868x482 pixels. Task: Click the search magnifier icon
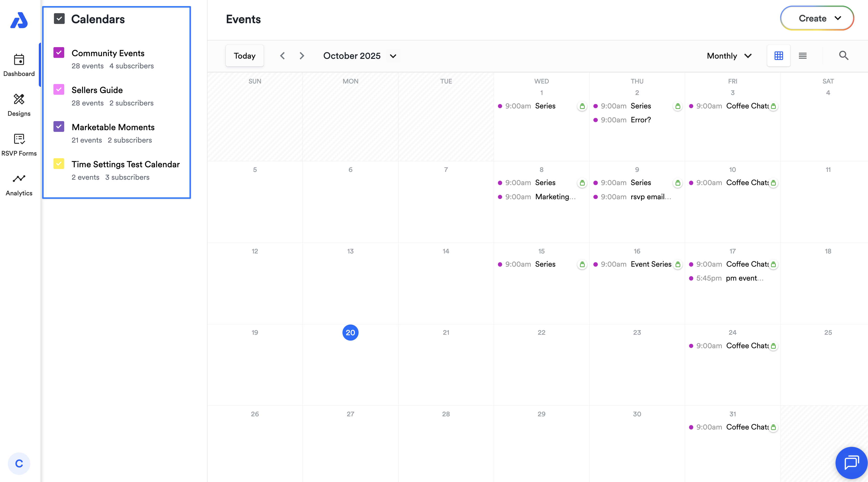click(843, 56)
